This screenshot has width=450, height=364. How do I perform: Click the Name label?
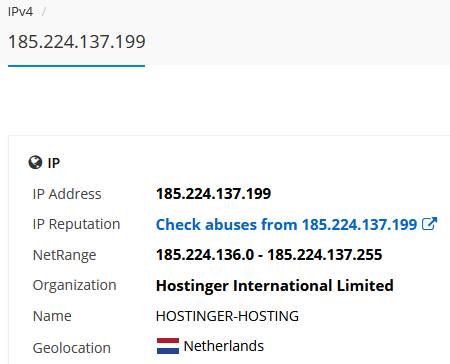(52, 316)
